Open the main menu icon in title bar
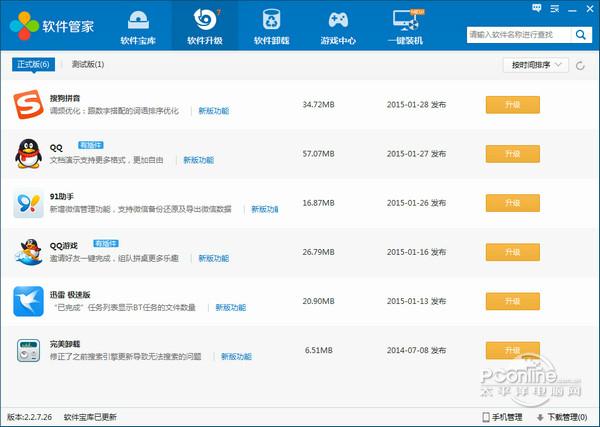The image size is (600, 427). pyautogui.click(x=554, y=8)
